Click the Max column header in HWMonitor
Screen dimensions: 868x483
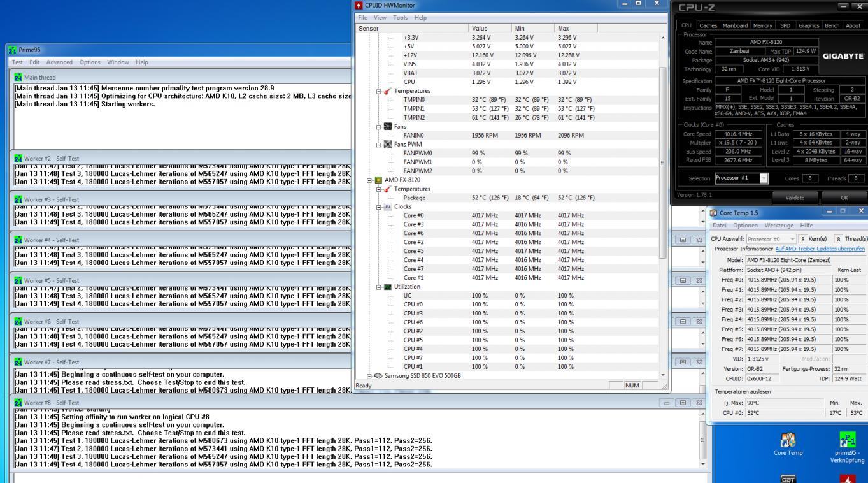click(576, 28)
